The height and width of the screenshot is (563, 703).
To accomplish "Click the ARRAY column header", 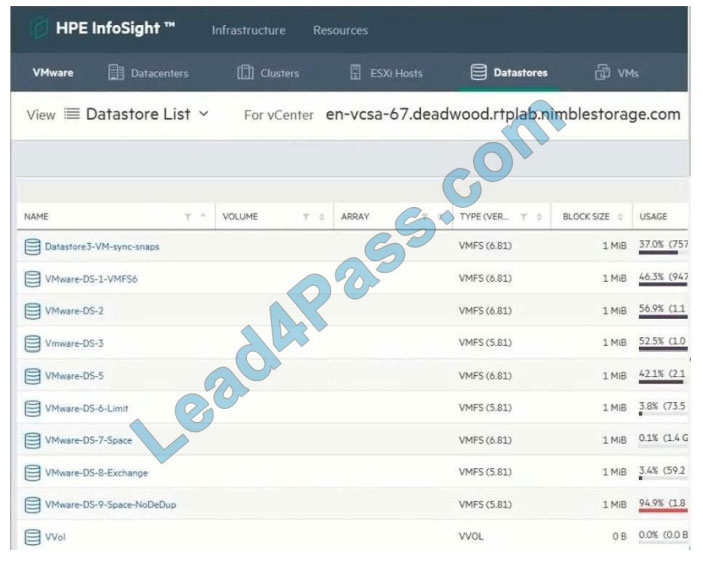I will [355, 217].
